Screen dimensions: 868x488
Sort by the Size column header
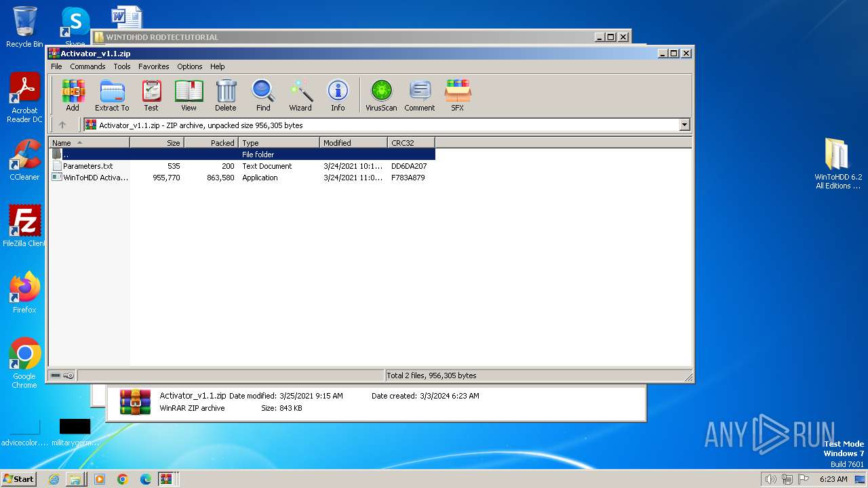(x=157, y=142)
